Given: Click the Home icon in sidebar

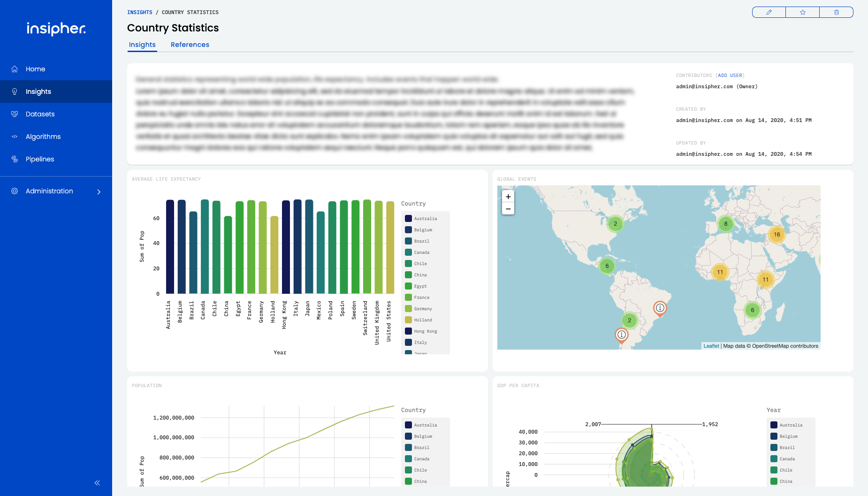Looking at the screenshot, I should tap(15, 69).
